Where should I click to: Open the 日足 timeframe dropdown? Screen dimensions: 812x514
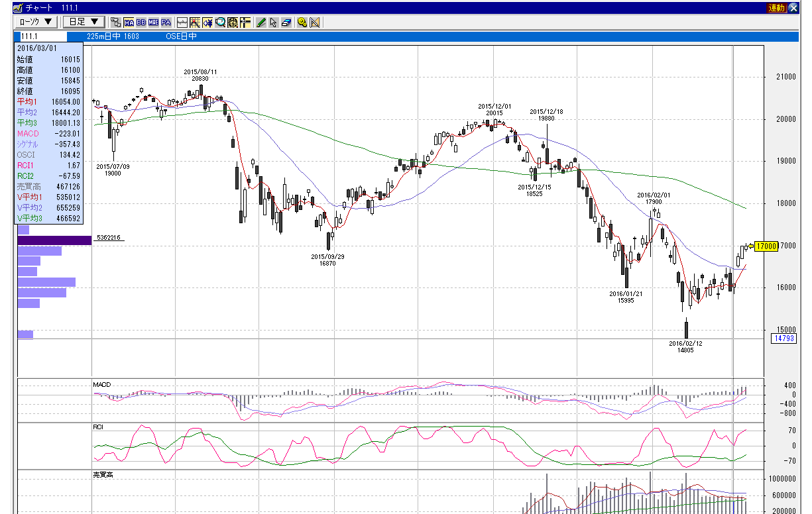(x=83, y=22)
